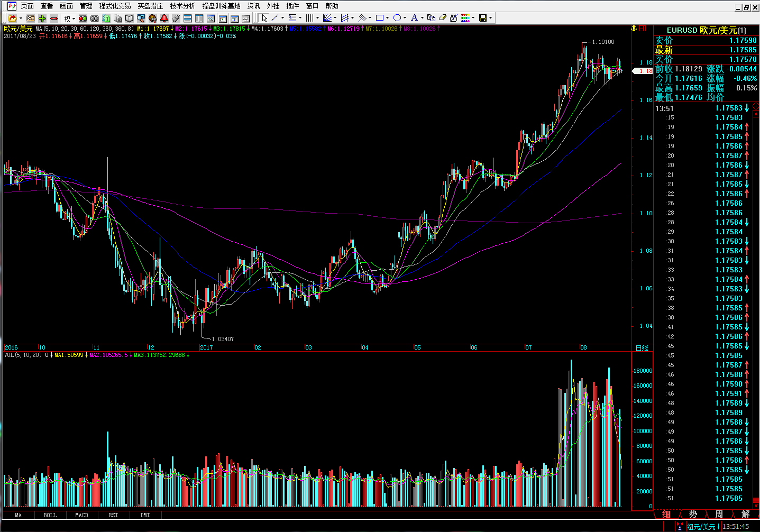This screenshot has width=760, height=532.
Task: Click the magnifier search icon in toolbar
Action: pos(141,19)
